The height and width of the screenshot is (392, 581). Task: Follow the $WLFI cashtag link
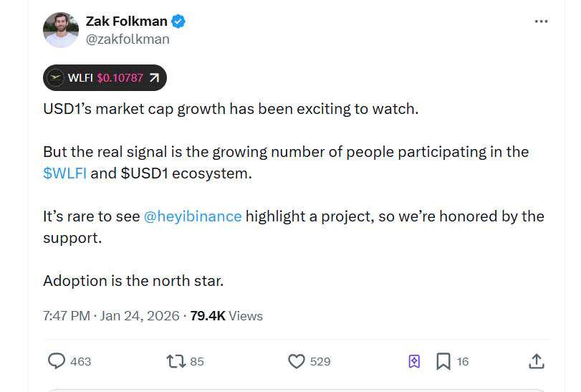coord(64,174)
